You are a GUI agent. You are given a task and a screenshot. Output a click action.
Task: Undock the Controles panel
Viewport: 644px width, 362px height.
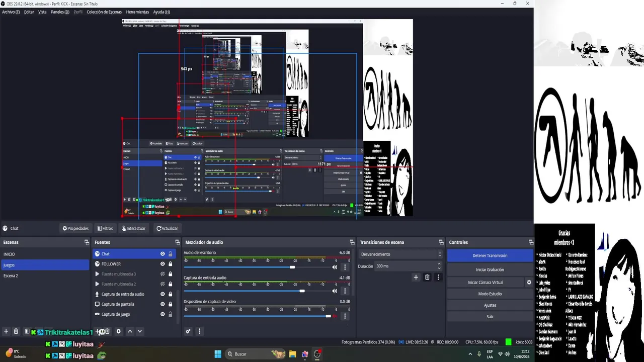pyautogui.click(x=531, y=242)
